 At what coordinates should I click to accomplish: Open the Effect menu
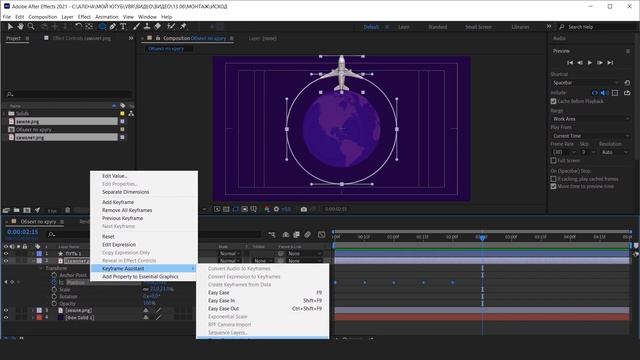pos(84,17)
